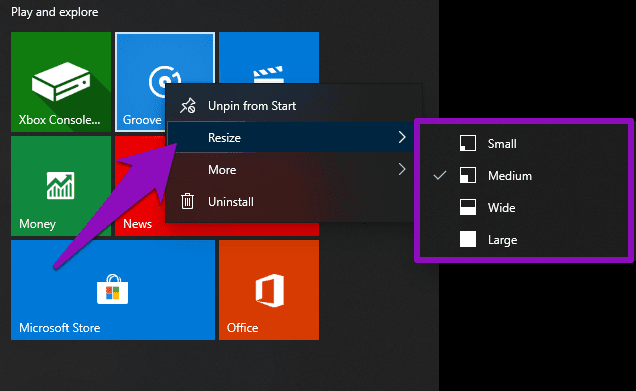Launch the Office tile
The width and height of the screenshot is (636, 391).
point(269,290)
